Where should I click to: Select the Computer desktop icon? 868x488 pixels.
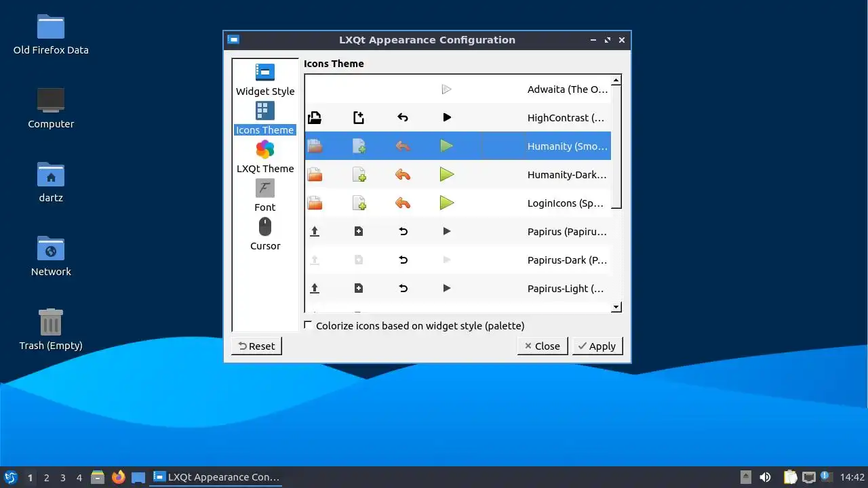(51, 108)
